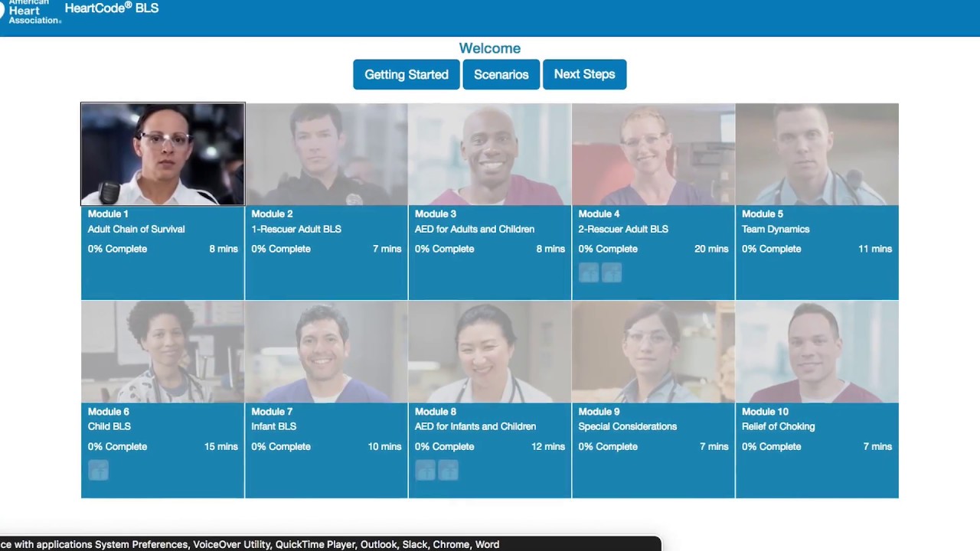Select the Module 4 nurse thumbnail
Screen dimensions: 980x551
653,154
